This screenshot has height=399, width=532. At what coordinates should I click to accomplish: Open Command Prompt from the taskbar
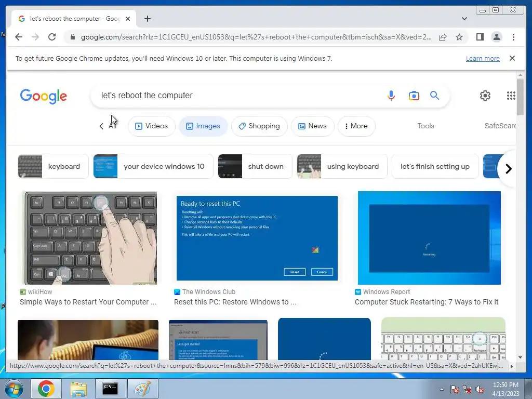110,389
